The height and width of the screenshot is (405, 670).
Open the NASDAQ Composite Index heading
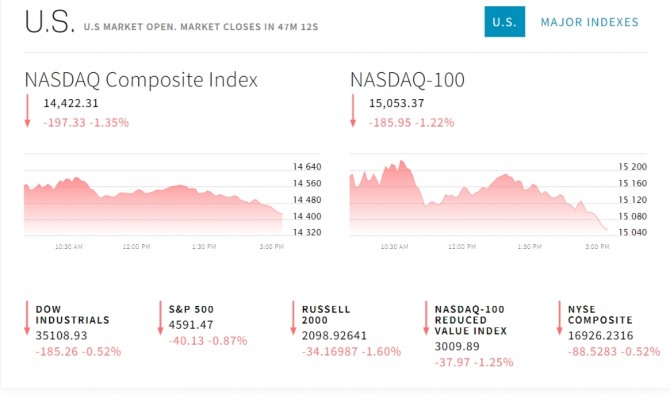141,79
